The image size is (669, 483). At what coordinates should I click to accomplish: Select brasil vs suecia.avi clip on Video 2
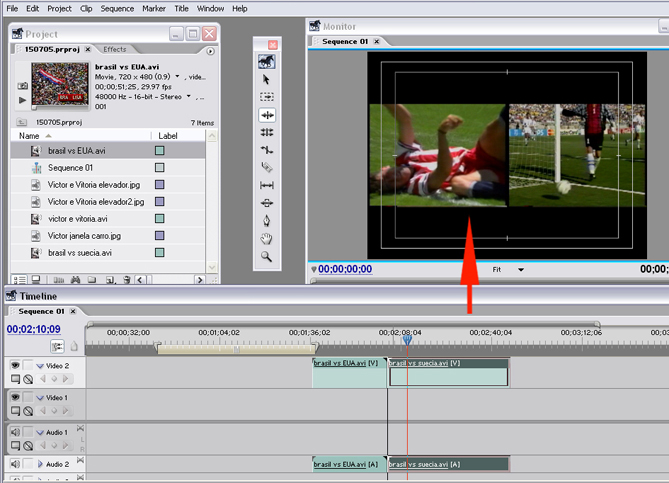(448, 375)
